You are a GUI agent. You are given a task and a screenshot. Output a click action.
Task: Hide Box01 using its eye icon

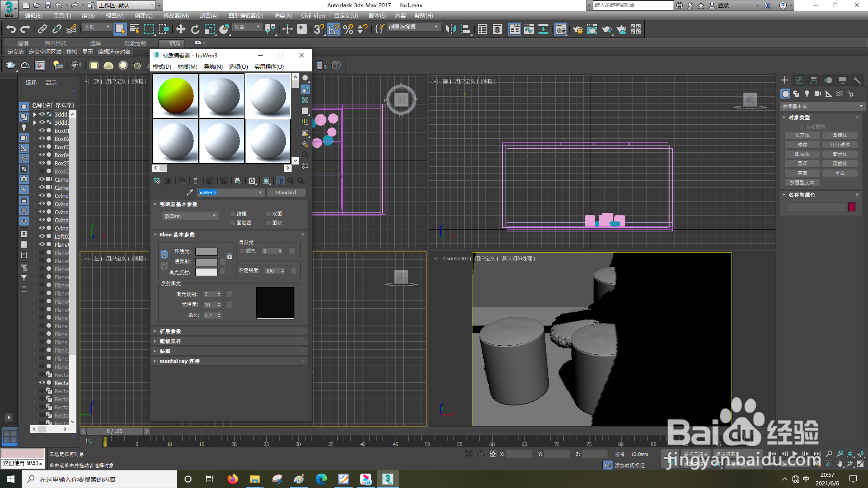(42, 131)
